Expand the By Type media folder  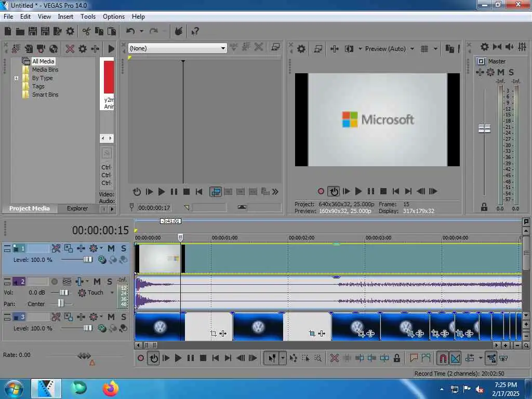16,78
